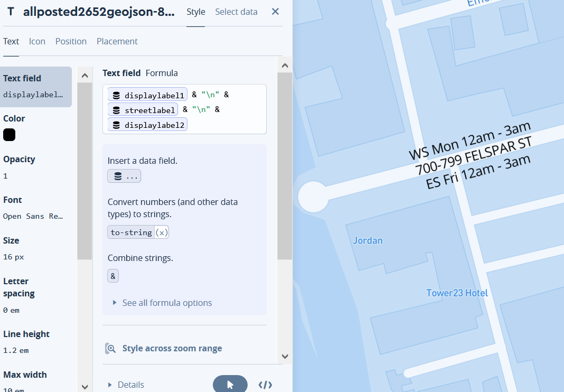Open the Placement sub-tab
The image size is (564, 392).
117,41
